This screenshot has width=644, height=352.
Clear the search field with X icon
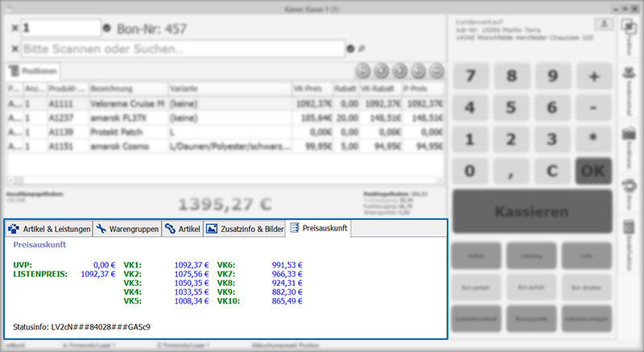pyautogui.click(x=14, y=49)
